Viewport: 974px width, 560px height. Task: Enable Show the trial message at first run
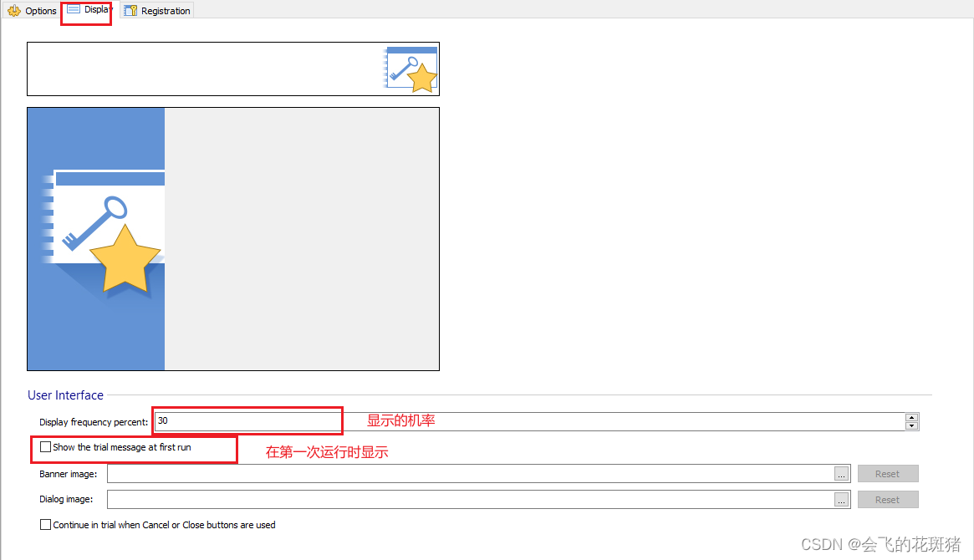[45, 447]
